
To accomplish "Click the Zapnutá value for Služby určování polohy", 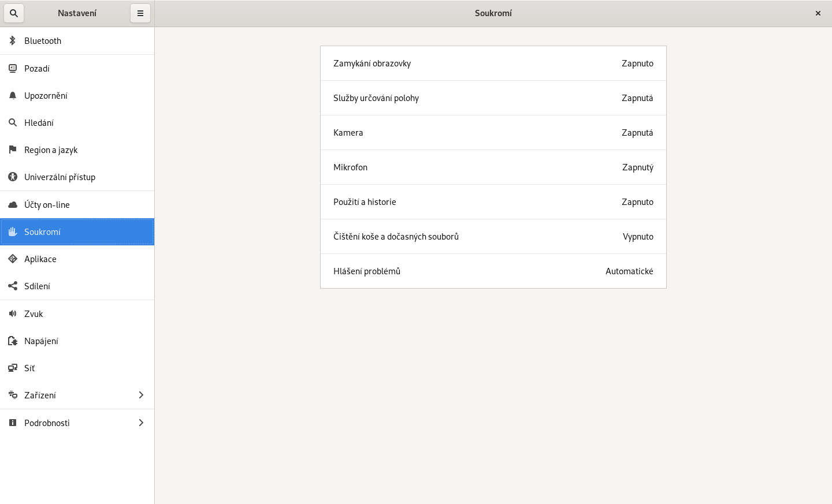I will tap(637, 98).
